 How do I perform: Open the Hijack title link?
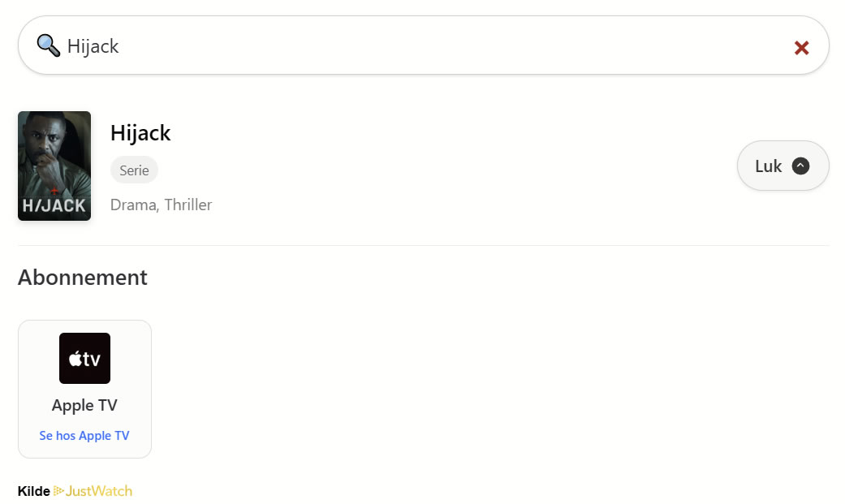point(140,132)
